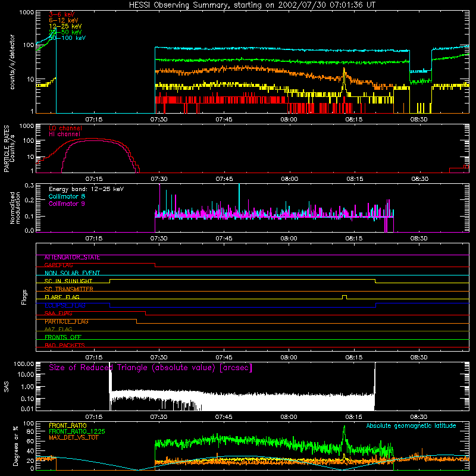476x476 pixels.
Task: Click the Normalized modulation axis label
Action: pos(15,208)
